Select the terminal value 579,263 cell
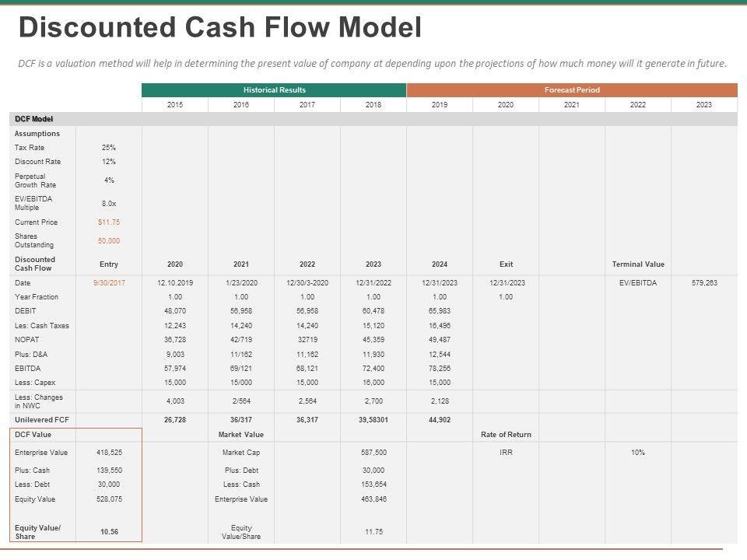This screenshot has height=560, width=747. (704, 283)
